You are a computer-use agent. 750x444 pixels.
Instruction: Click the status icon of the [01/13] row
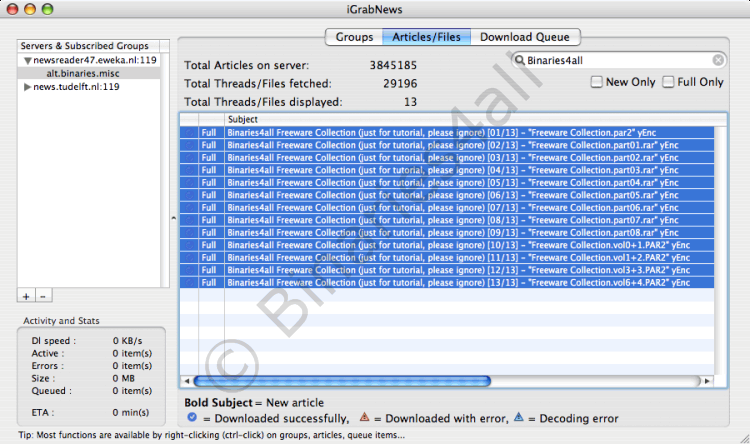[x=189, y=133]
